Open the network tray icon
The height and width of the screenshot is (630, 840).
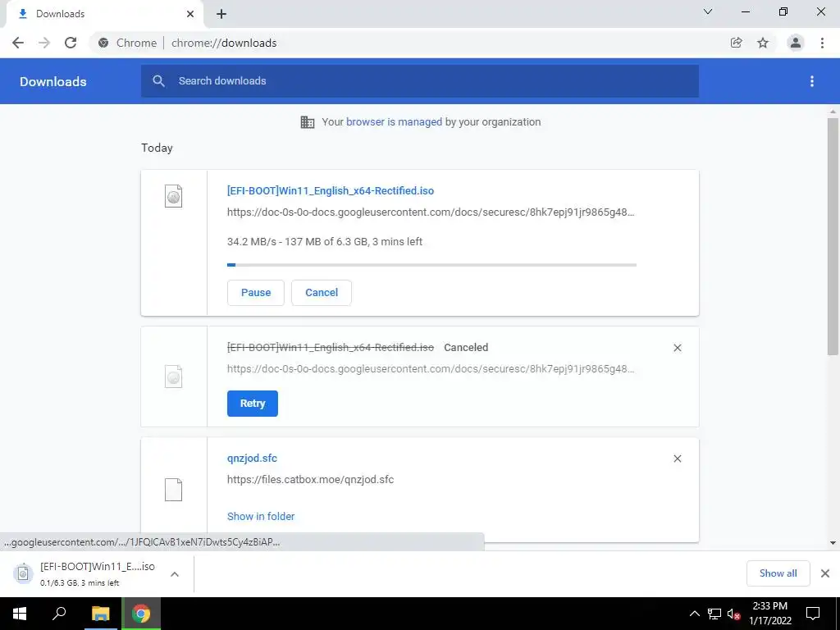coord(714,614)
